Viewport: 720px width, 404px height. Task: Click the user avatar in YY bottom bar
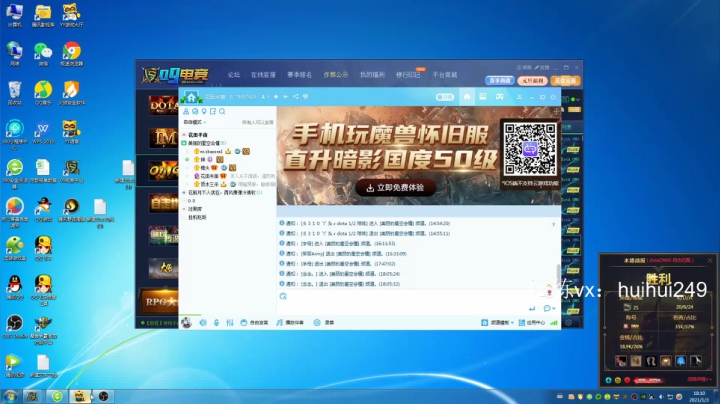(x=186, y=323)
